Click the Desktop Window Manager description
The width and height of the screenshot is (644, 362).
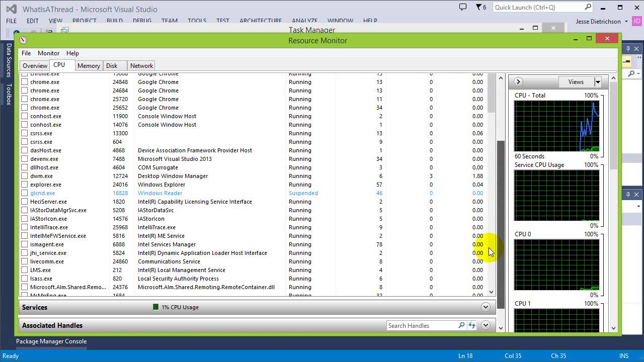173,176
